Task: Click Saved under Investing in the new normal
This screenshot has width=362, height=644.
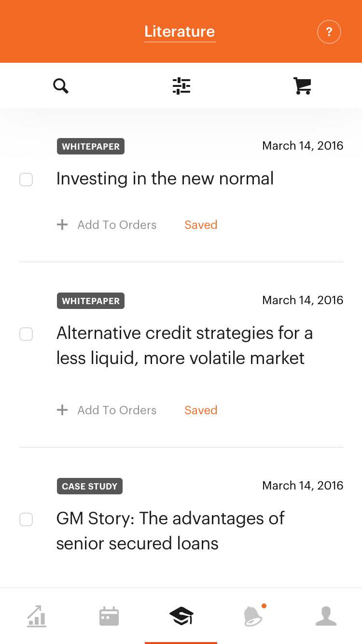Action: click(201, 225)
